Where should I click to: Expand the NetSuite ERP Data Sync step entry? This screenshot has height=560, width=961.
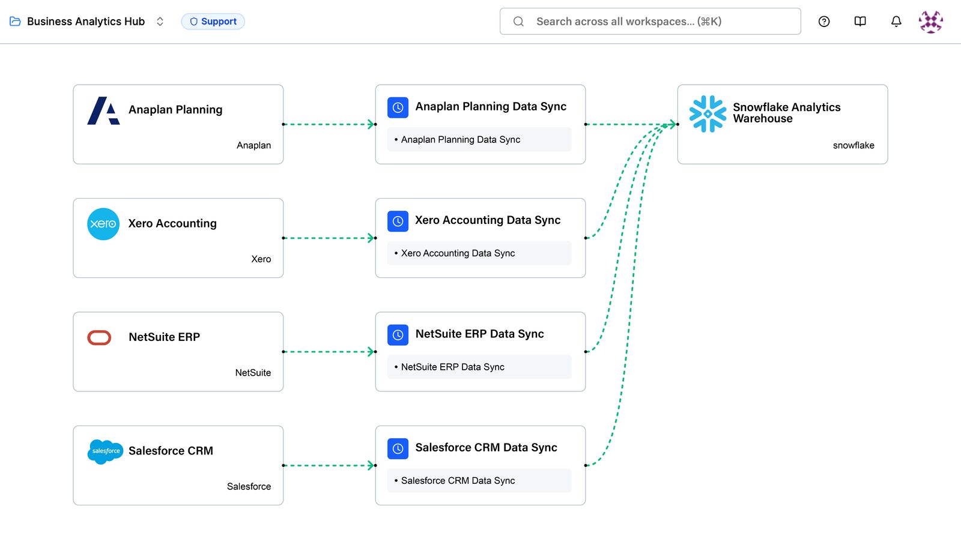tap(478, 367)
